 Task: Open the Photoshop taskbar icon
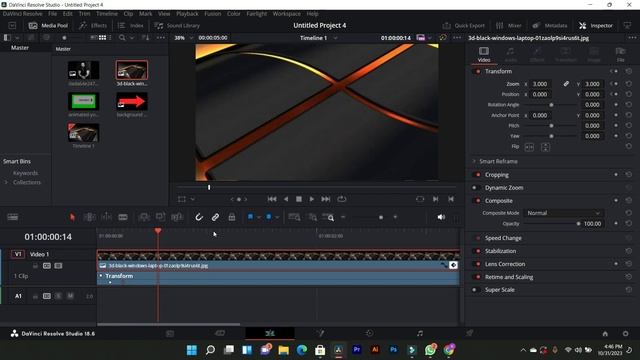tap(393, 350)
